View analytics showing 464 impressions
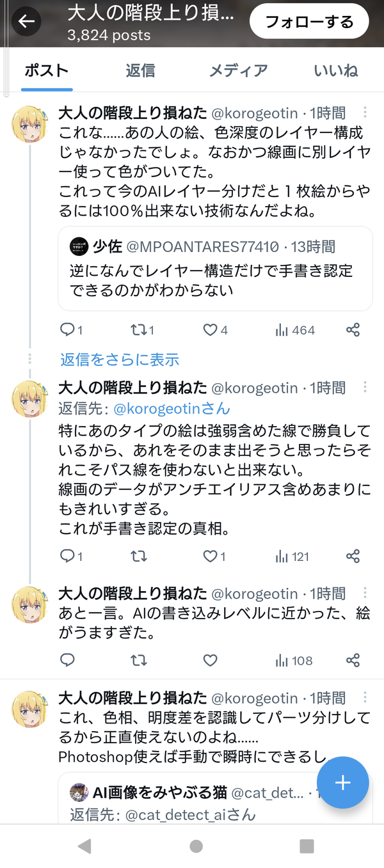 pyautogui.click(x=294, y=330)
